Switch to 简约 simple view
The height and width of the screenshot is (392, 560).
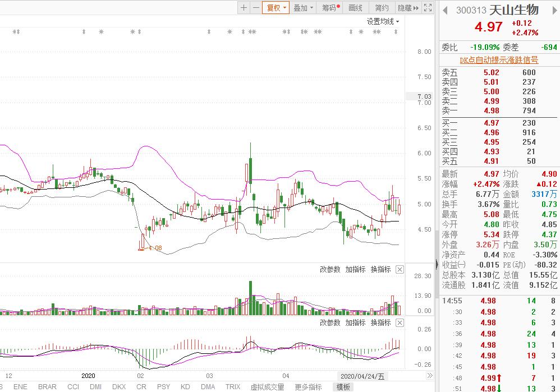pos(382,8)
